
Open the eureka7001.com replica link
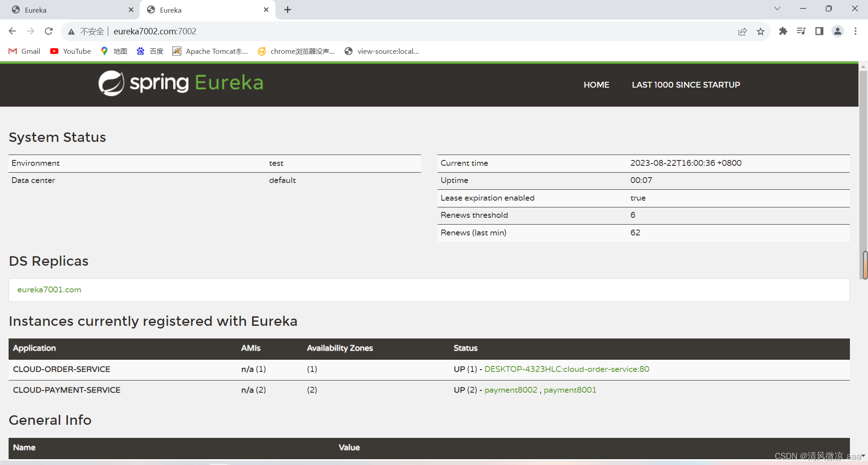click(x=49, y=290)
